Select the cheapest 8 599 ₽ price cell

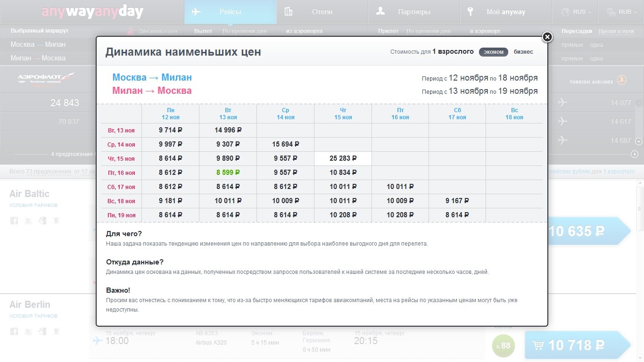228,173
